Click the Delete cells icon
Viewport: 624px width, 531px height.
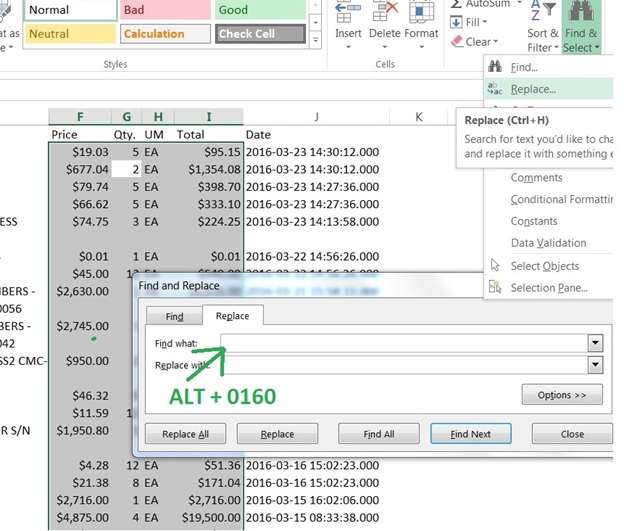[384, 12]
